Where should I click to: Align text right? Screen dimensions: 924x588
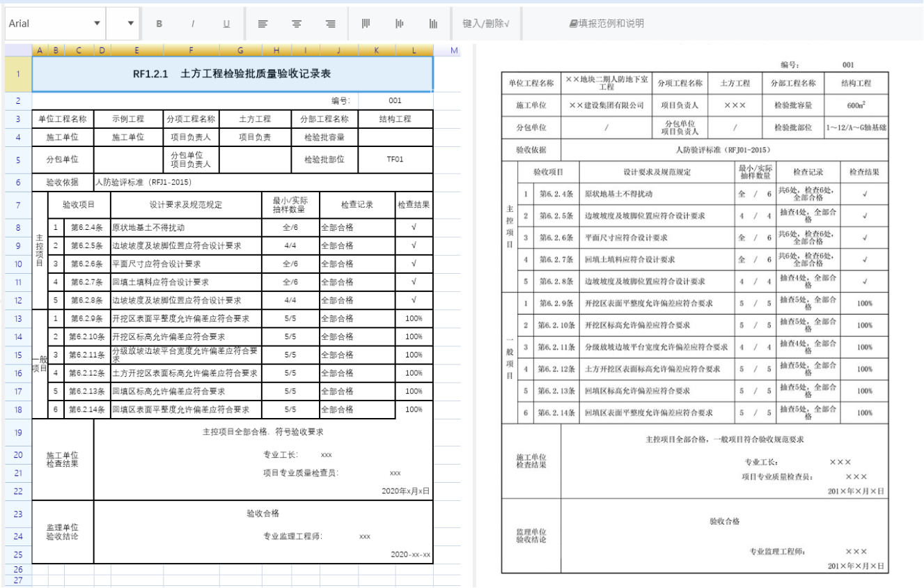click(x=331, y=24)
